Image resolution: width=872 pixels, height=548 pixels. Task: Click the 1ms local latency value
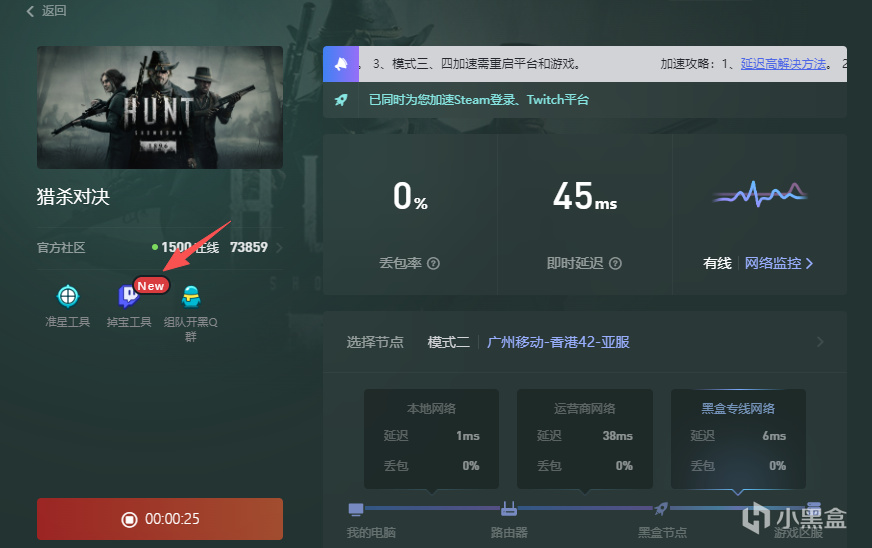click(468, 436)
